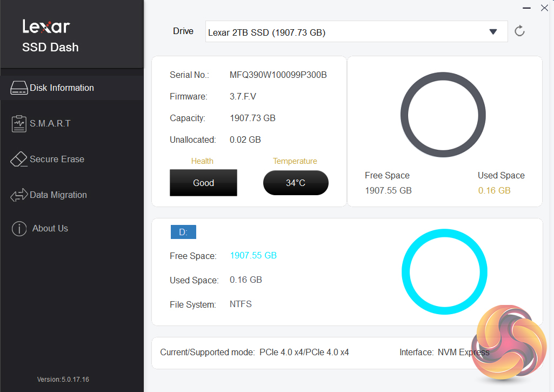Click the SSD Dash title text
Viewport: 554px width, 392px height.
pyautogui.click(x=50, y=48)
